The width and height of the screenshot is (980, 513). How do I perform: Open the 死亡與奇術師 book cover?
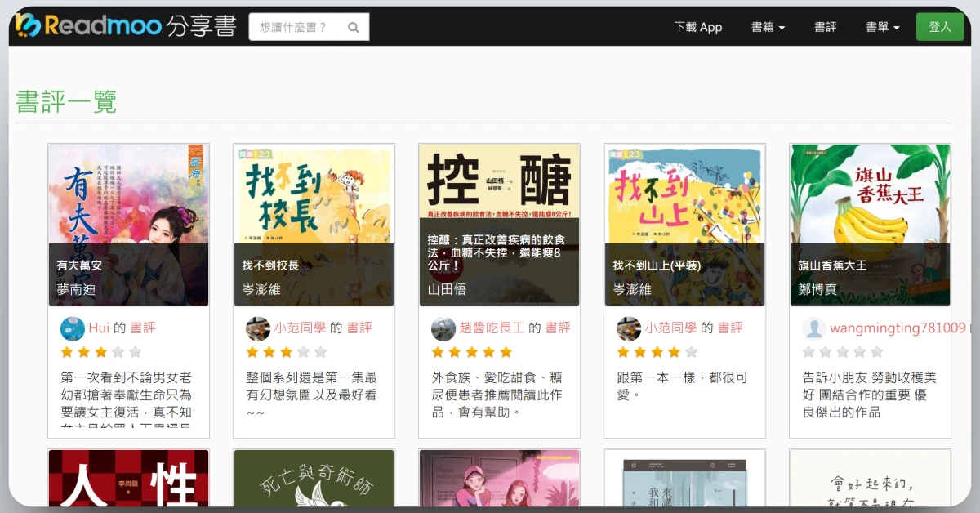[x=314, y=478]
